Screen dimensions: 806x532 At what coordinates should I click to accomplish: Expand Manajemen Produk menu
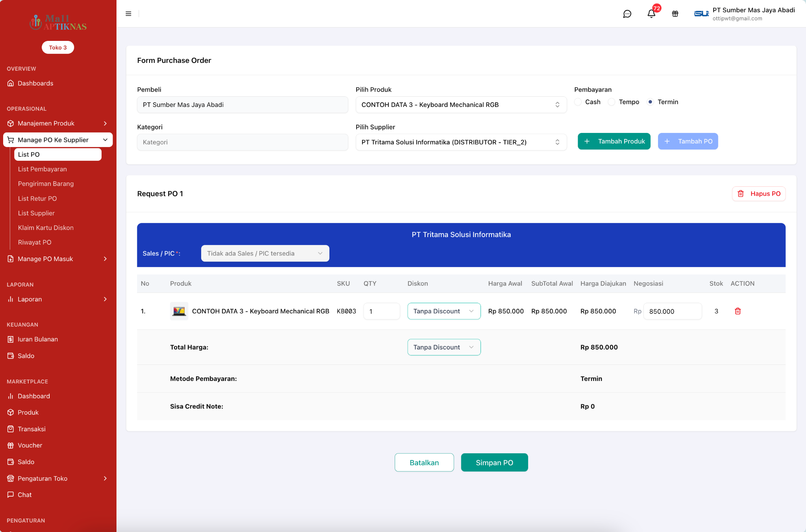click(58, 123)
